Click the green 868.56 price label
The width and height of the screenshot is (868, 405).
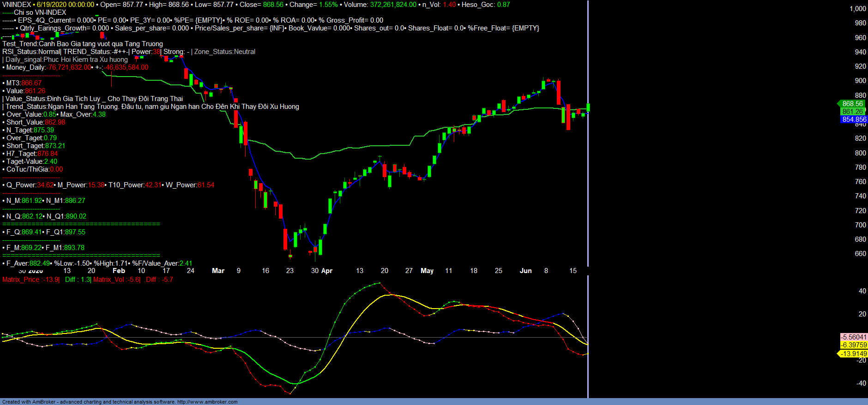point(852,104)
